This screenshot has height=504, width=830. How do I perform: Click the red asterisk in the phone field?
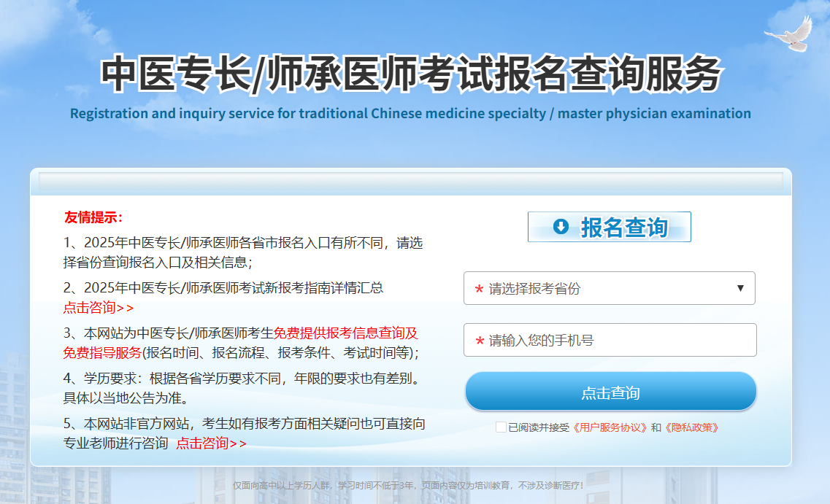[x=480, y=341]
